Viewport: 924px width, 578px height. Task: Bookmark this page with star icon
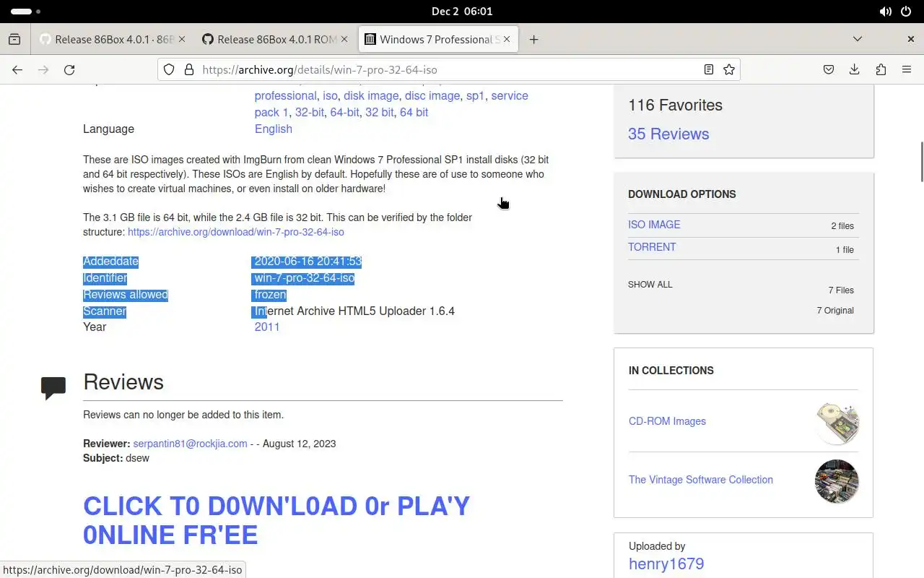(729, 69)
